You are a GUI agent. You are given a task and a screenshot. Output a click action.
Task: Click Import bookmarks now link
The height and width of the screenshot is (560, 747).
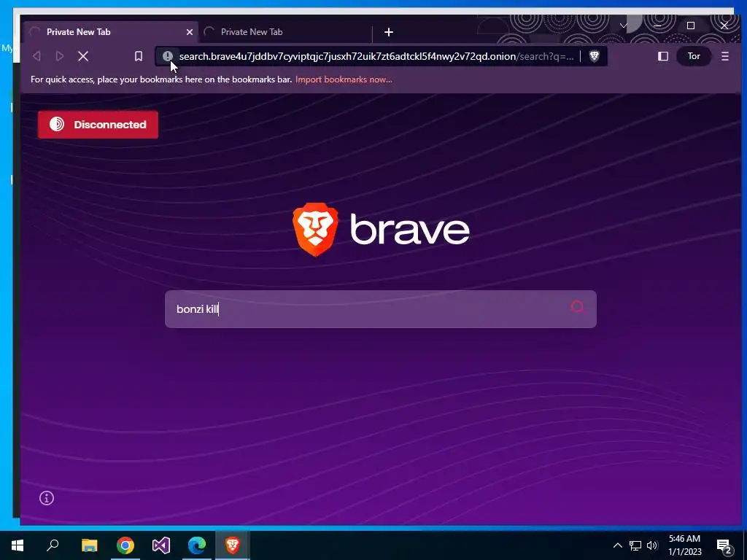click(x=344, y=79)
